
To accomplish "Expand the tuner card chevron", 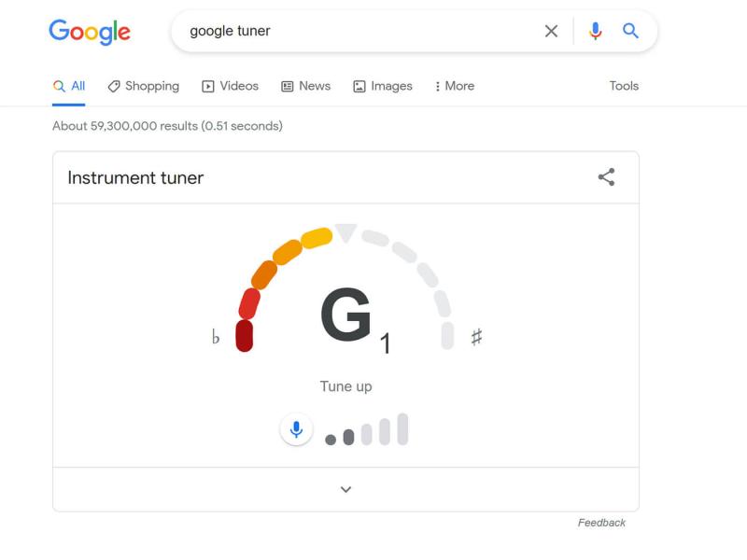I will coord(345,489).
